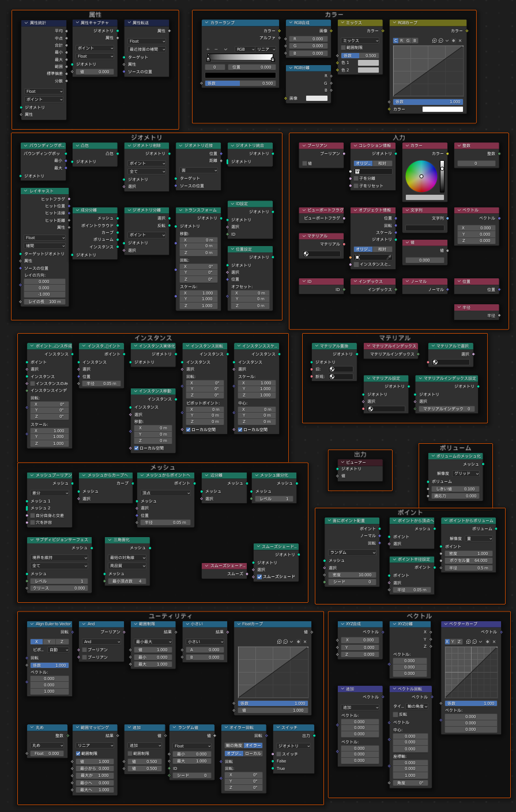
Task: Click the material sphere icon in マテリアル input node
Action: pos(306,253)
